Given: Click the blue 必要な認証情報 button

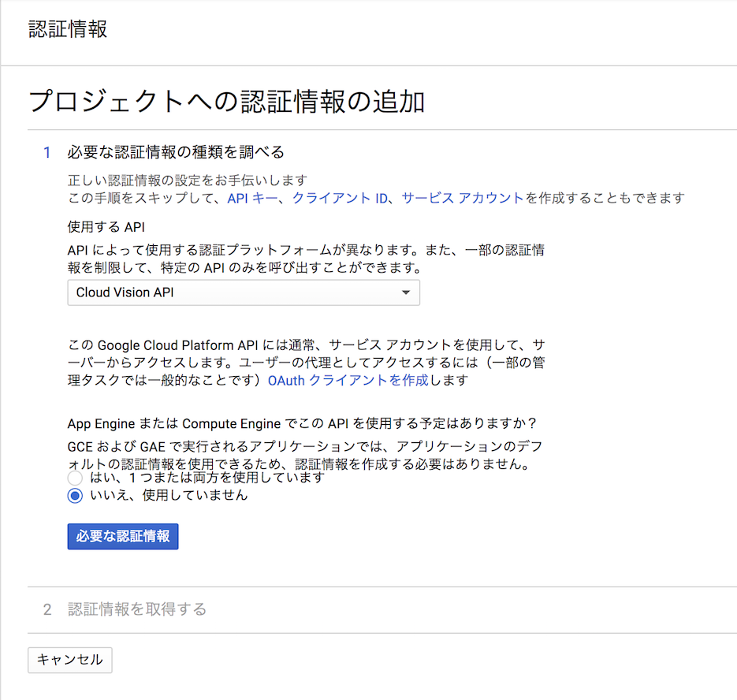Looking at the screenshot, I should 122,536.
